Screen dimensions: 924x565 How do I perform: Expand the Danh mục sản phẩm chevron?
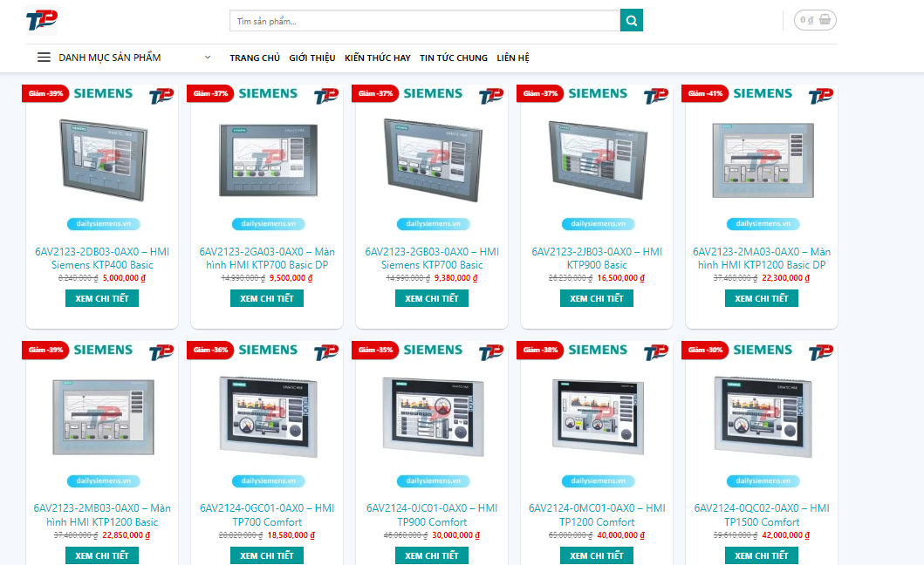pos(208,58)
